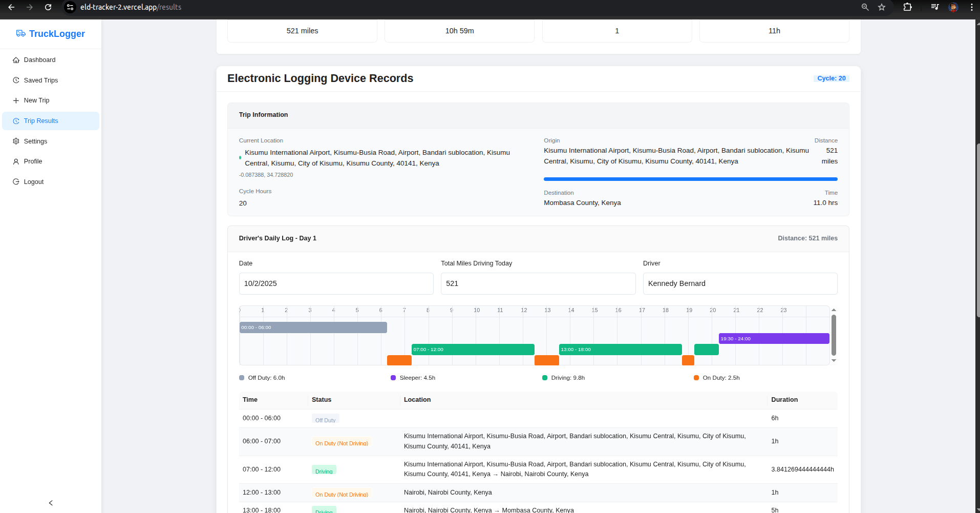Image resolution: width=980 pixels, height=513 pixels.
Task: Click the green 07:00 - 12:00 driving bar
Action: pyautogui.click(x=473, y=350)
